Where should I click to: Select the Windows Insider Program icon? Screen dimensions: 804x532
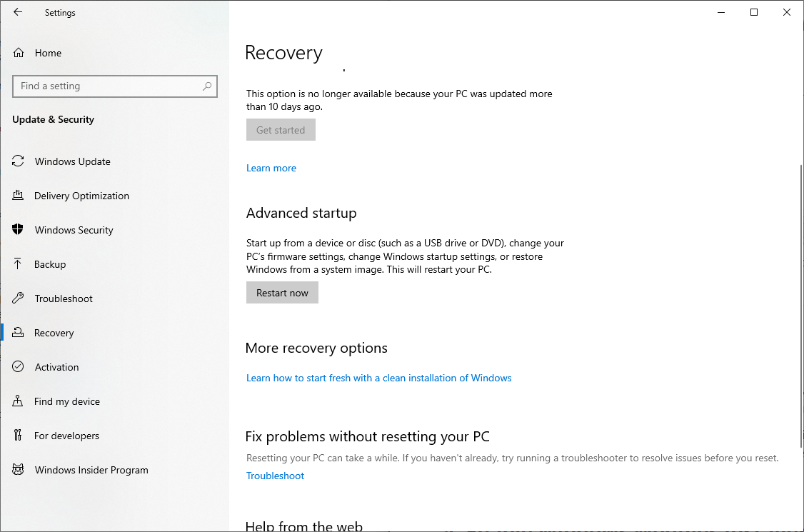pyautogui.click(x=18, y=470)
